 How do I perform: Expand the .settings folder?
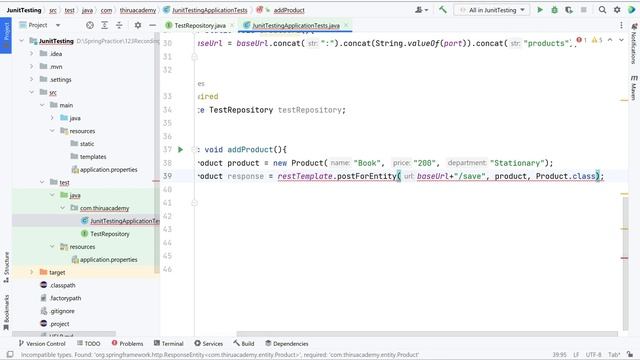31,79
